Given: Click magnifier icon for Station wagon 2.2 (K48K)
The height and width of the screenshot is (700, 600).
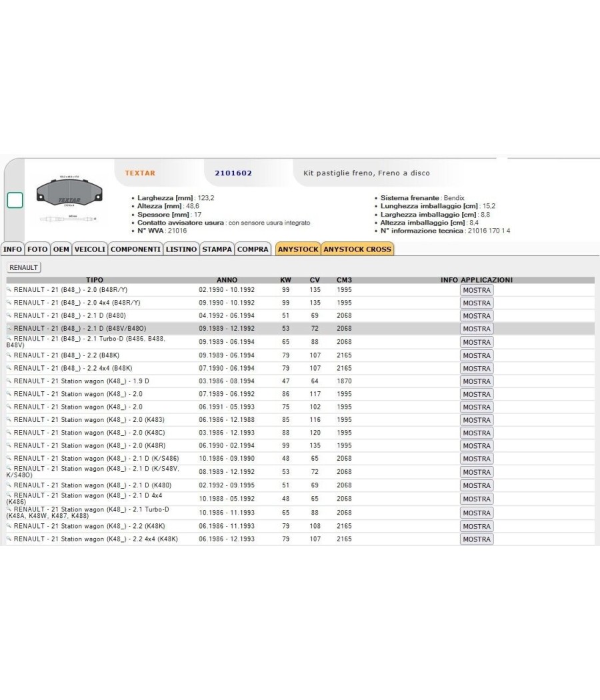Looking at the screenshot, I should (x=9, y=527).
